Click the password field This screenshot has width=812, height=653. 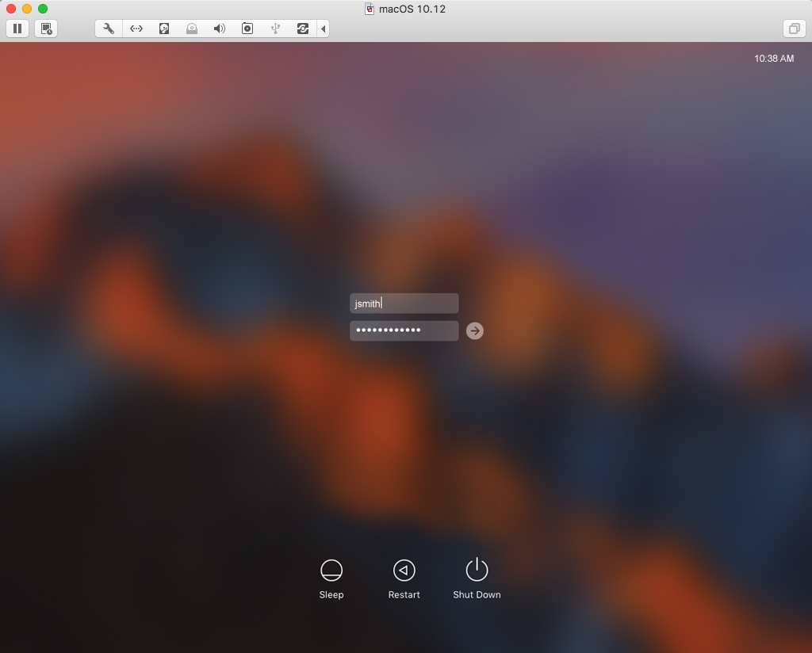(404, 330)
